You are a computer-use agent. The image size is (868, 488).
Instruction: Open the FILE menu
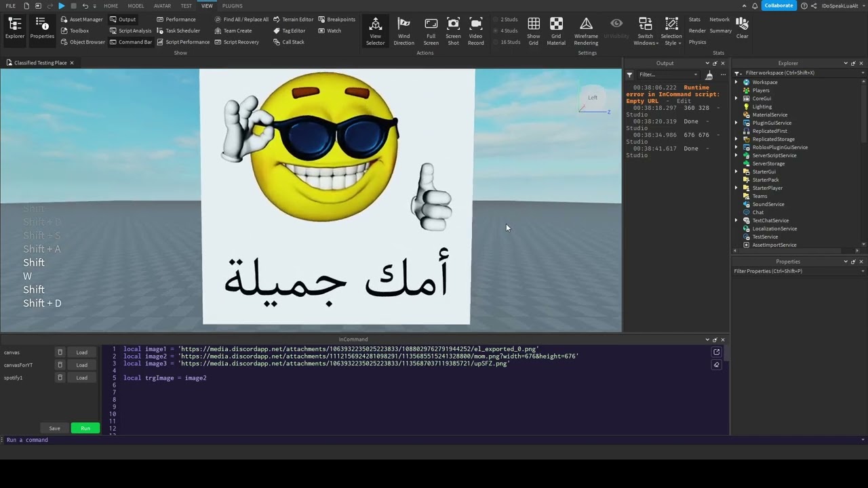coord(11,5)
